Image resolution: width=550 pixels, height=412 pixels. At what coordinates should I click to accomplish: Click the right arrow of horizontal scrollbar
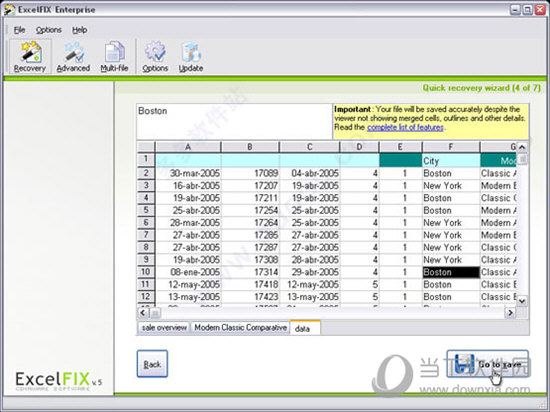coord(510,312)
